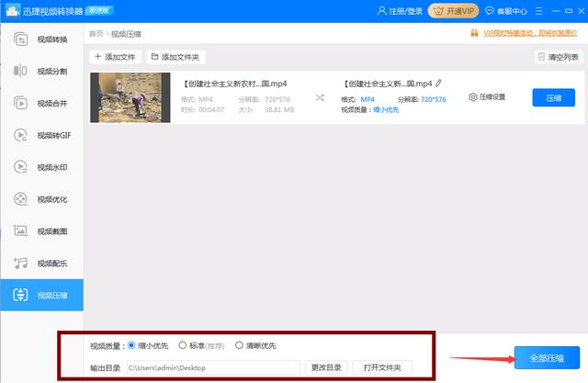The height and width of the screenshot is (383, 588).
Task: Click 首页 in the breadcrumb
Action: point(96,34)
